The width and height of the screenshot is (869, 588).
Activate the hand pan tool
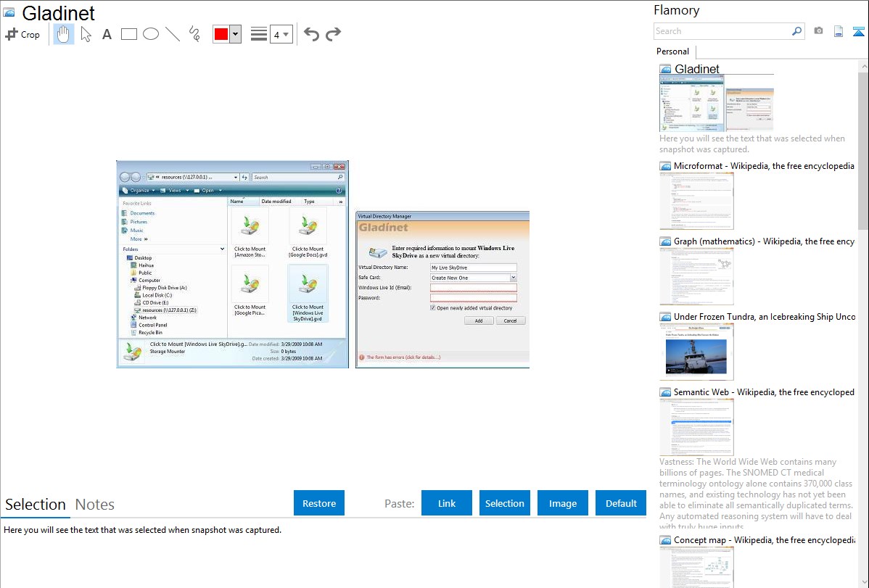coord(63,34)
